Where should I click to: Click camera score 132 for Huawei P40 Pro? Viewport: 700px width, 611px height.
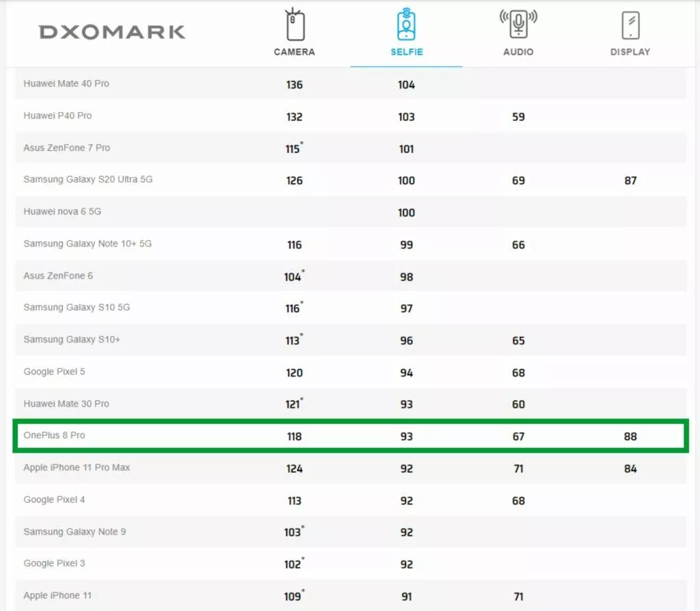tap(294, 117)
